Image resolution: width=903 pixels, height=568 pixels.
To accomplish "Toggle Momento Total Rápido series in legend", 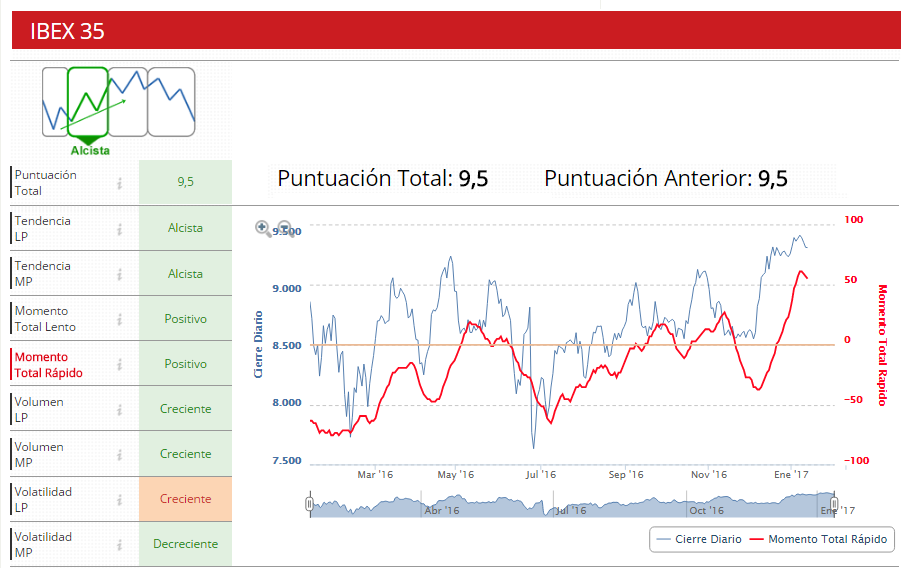I will pos(818,539).
